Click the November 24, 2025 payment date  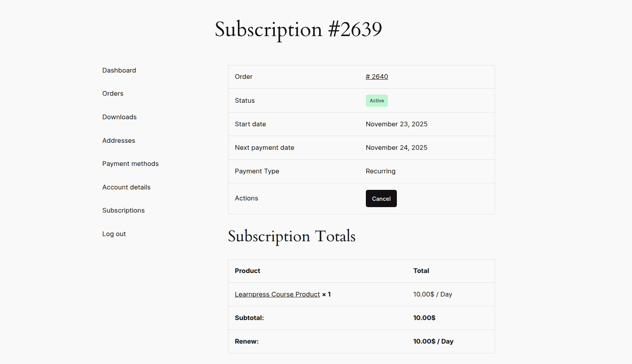(396, 147)
